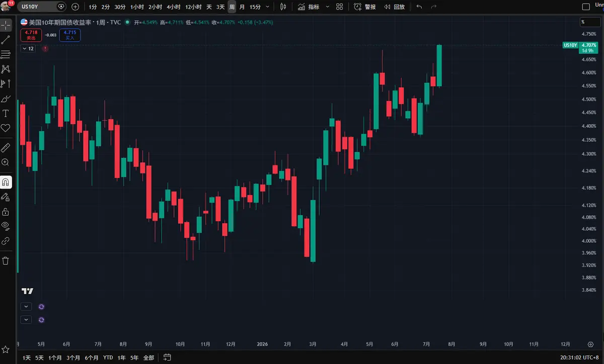Open the user avatar menu
The height and width of the screenshot is (364, 604).
point(7,7)
